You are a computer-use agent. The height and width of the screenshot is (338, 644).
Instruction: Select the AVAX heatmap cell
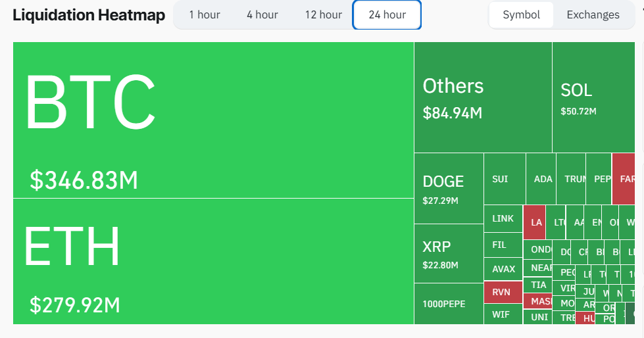(503, 269)
